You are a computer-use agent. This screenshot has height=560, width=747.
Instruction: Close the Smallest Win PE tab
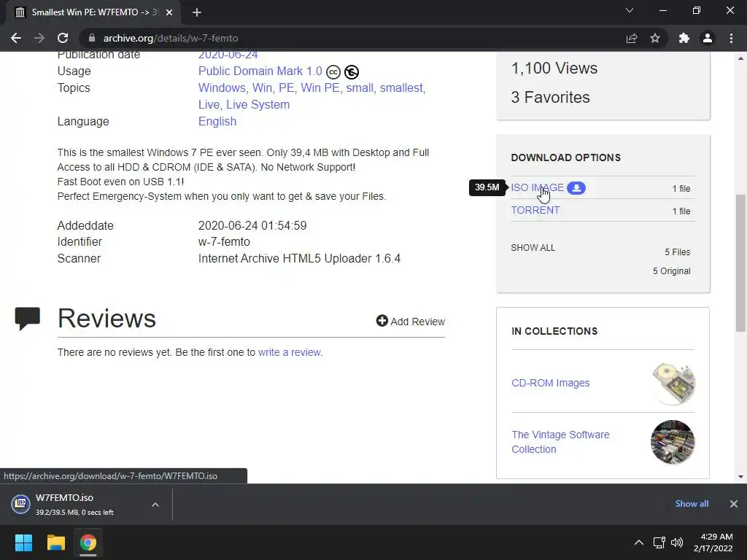tap(169, 12)
